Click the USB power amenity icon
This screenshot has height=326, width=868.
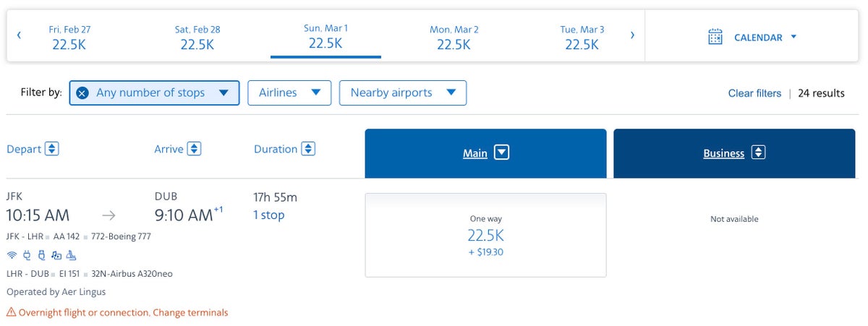click(x=41, y=255)
